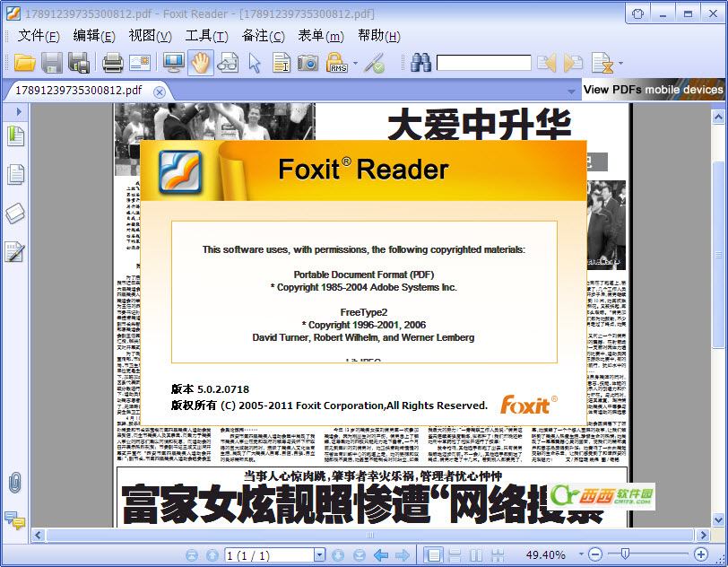
Task: Open the 编辑(E) menu
Action: 94,36
